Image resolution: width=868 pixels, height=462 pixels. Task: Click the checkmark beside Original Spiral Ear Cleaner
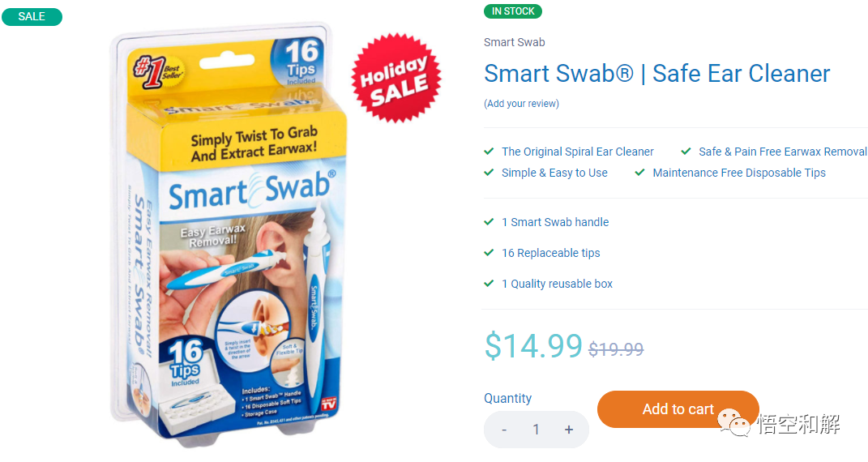489,151
